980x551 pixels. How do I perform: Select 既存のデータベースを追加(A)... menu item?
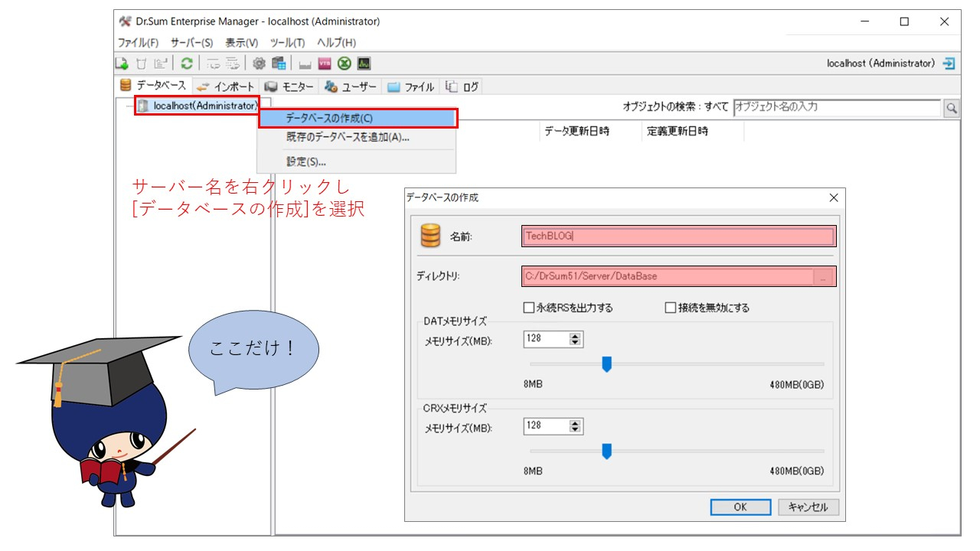click(x=358, y=137)
